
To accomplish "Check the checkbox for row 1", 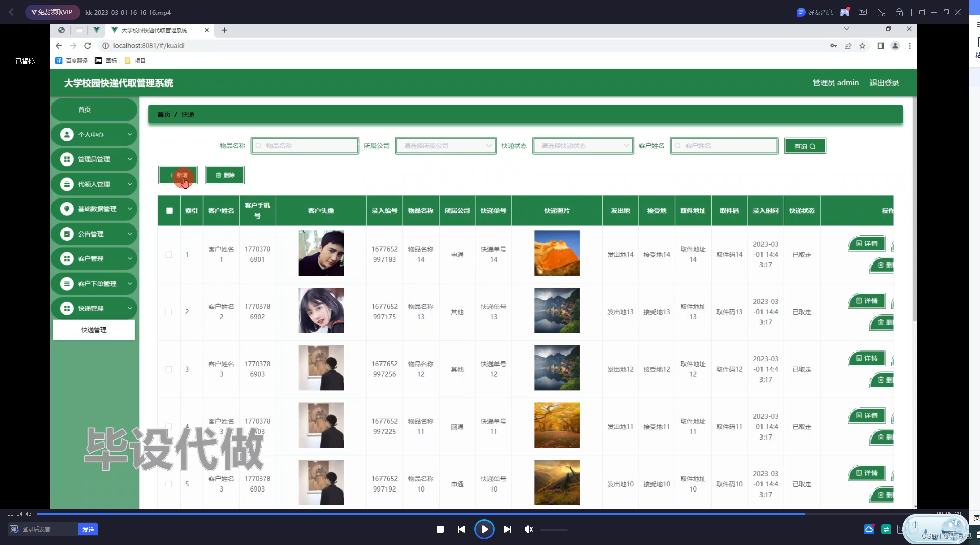I will tap(169, 255).
